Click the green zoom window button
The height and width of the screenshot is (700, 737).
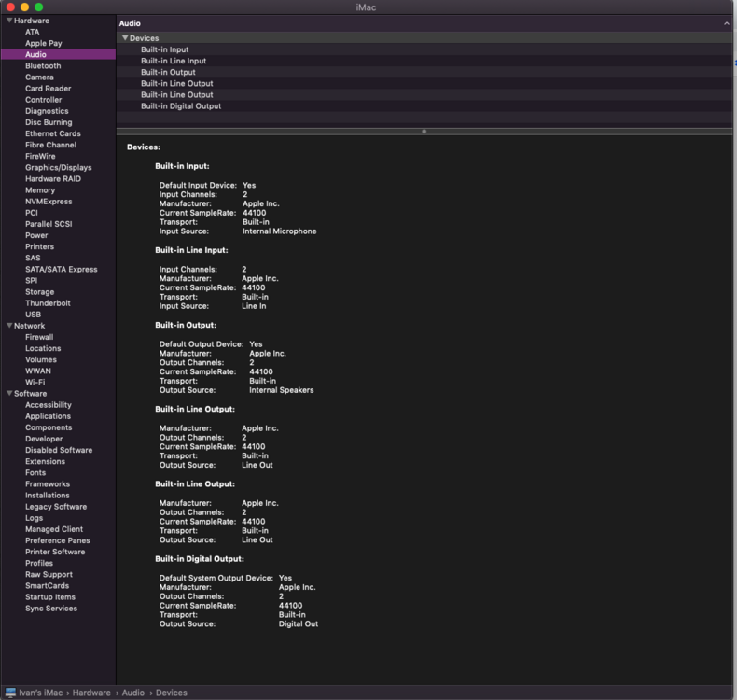[x=38, y=7]
